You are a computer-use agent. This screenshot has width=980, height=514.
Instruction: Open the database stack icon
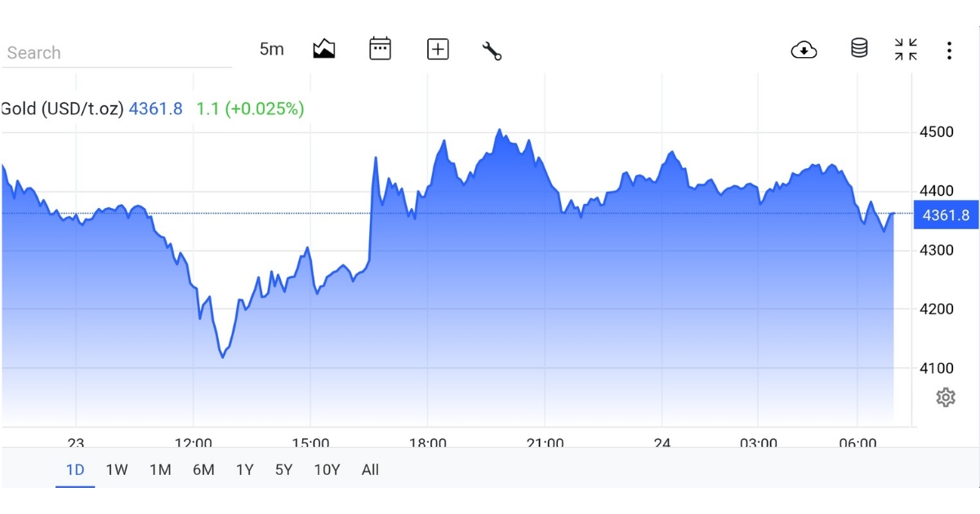859,48
